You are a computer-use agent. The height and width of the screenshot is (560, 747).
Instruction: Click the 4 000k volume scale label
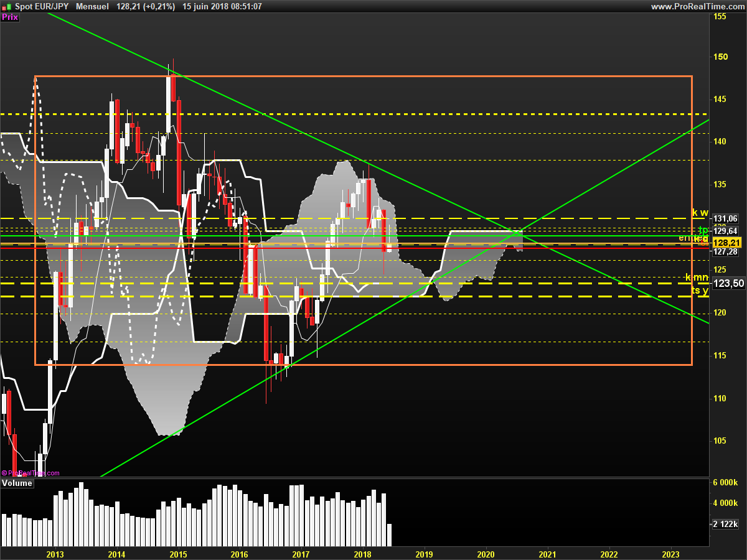[x=725, y=503]
